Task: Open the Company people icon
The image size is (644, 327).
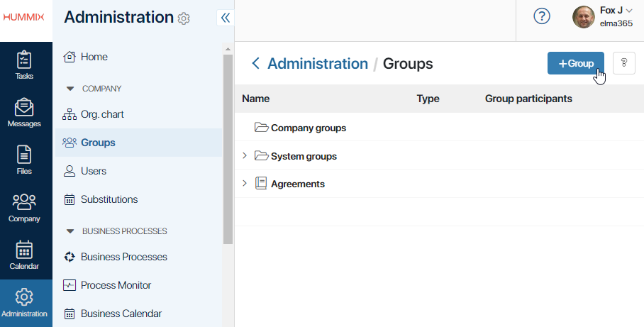Action: click(24, 202)
